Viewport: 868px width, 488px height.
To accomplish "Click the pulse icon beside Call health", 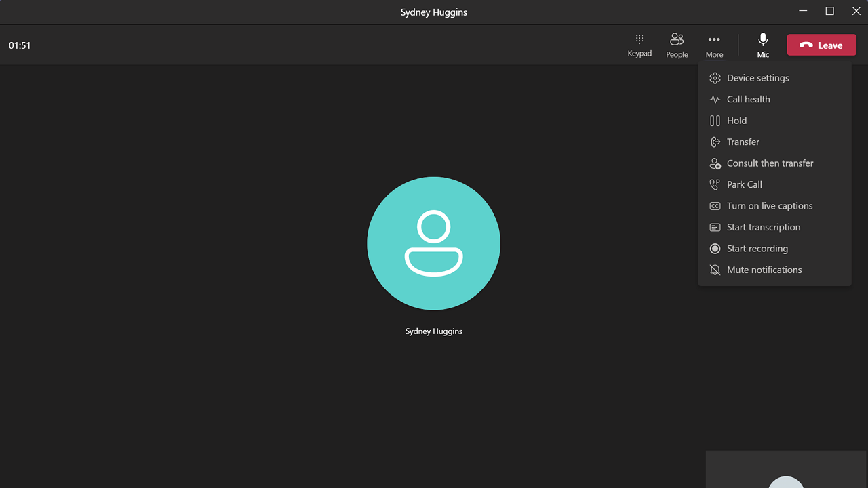I will (715, 99).
